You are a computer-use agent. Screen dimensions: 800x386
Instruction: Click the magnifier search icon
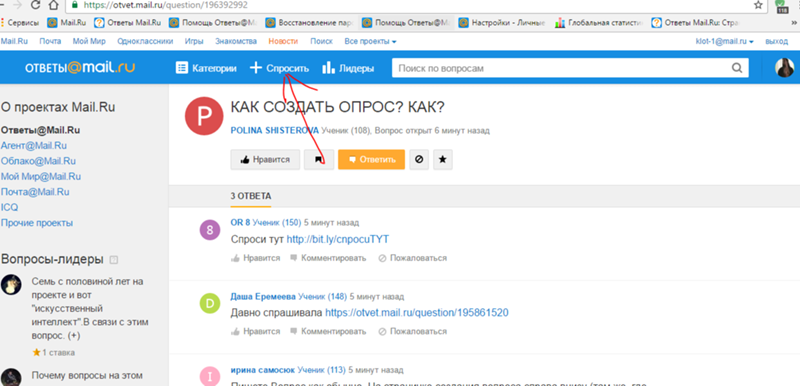[737, 68]
